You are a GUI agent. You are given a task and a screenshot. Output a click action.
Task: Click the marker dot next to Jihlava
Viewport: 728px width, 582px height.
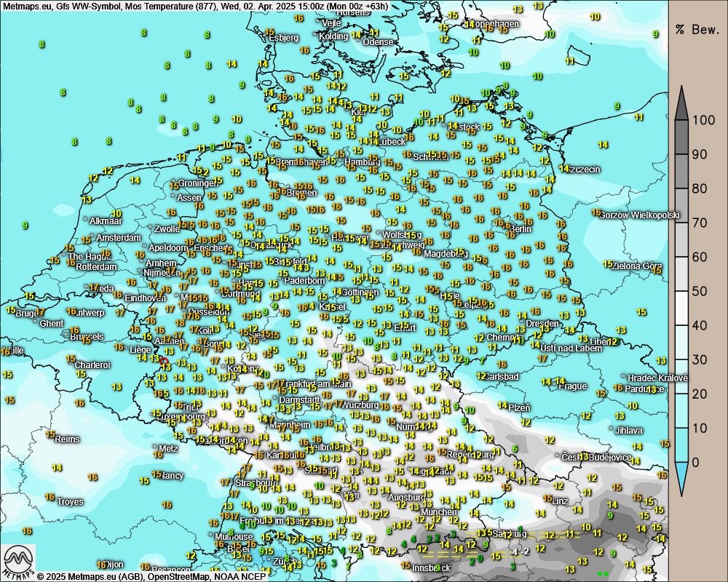point(611,430)
